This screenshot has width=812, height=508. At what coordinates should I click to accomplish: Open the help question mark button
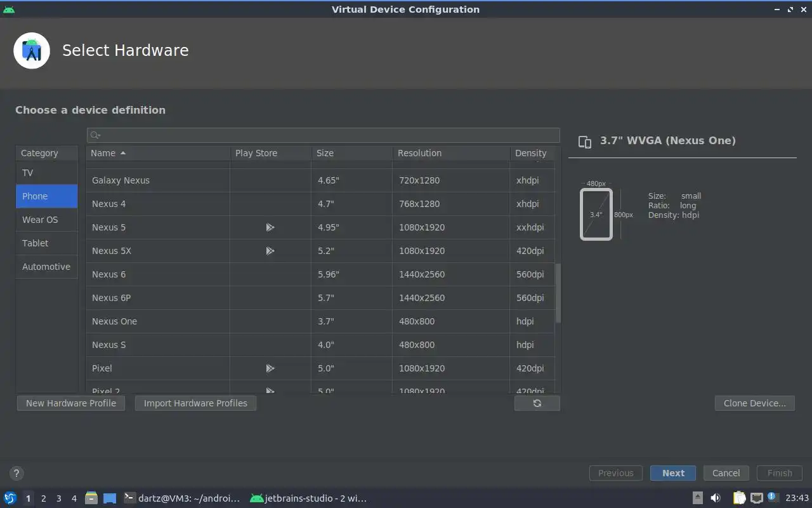tap(16, 473)
